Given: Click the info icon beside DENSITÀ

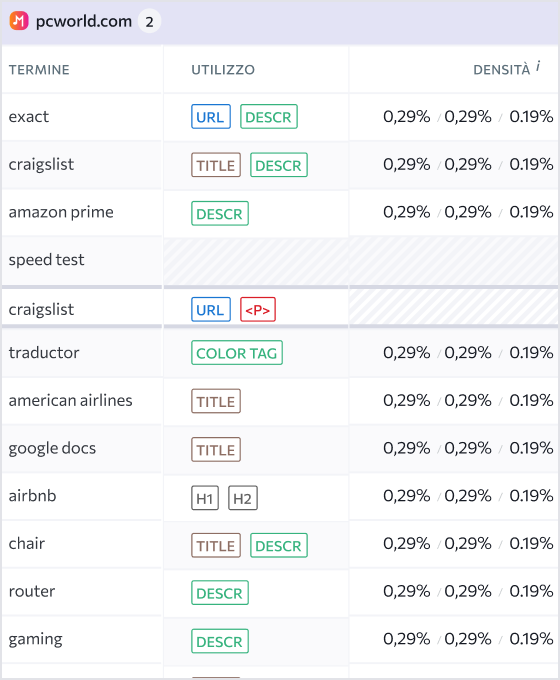Looking at the screenshot, I should pos(538,66).
